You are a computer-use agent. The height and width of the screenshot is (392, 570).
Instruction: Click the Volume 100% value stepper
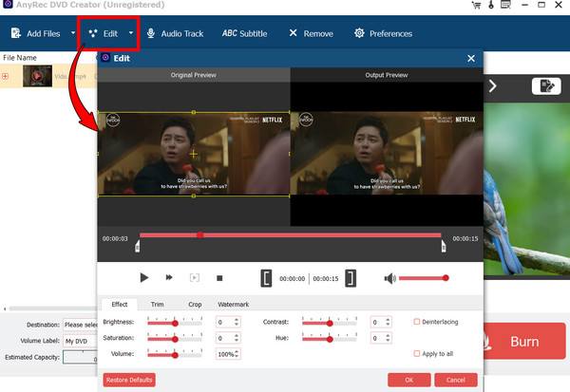click(237, 354)
